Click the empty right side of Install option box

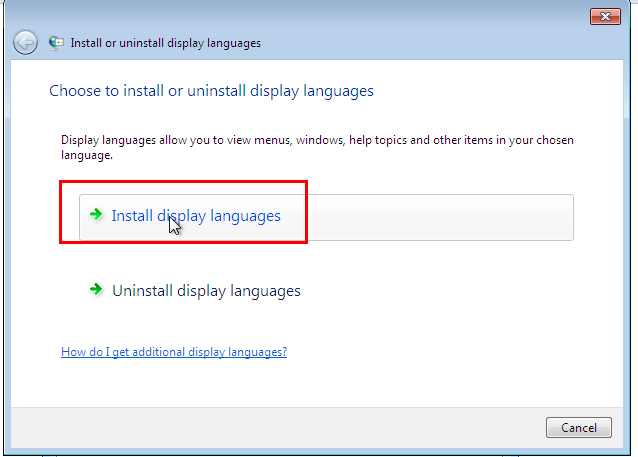tap(439, 217)
